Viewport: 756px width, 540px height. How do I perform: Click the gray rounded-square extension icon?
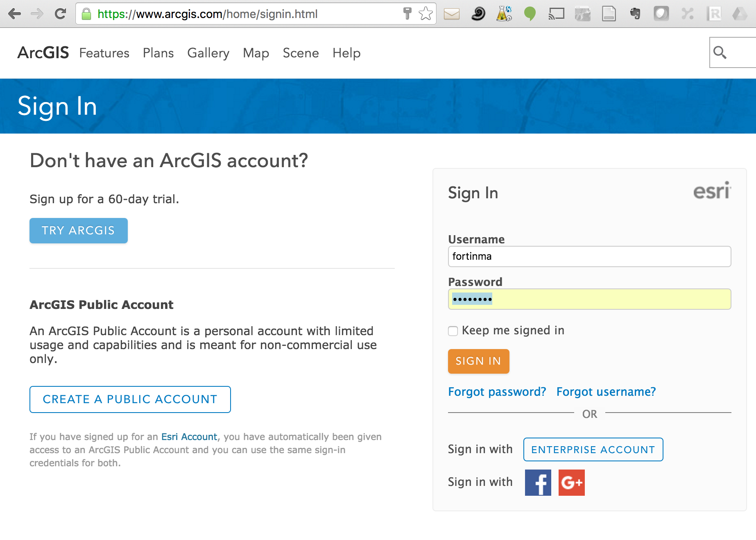click(x=661, y=14)
